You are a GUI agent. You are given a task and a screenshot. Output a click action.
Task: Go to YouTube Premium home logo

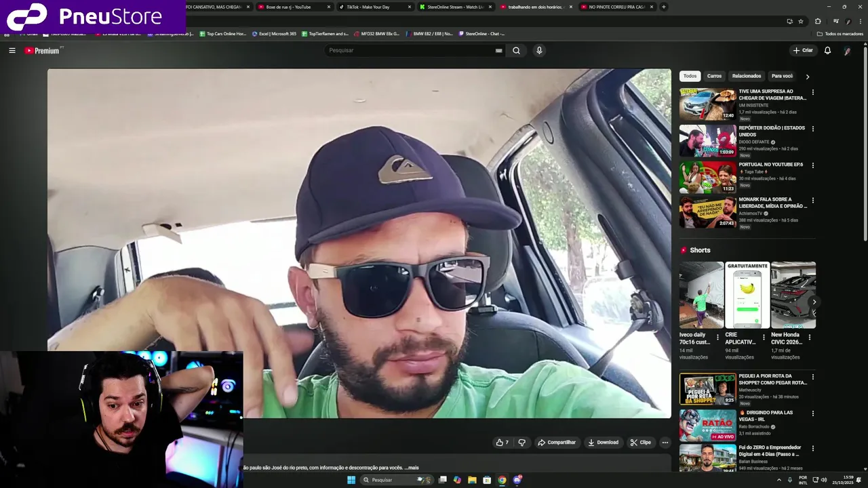tap(42, 50)
